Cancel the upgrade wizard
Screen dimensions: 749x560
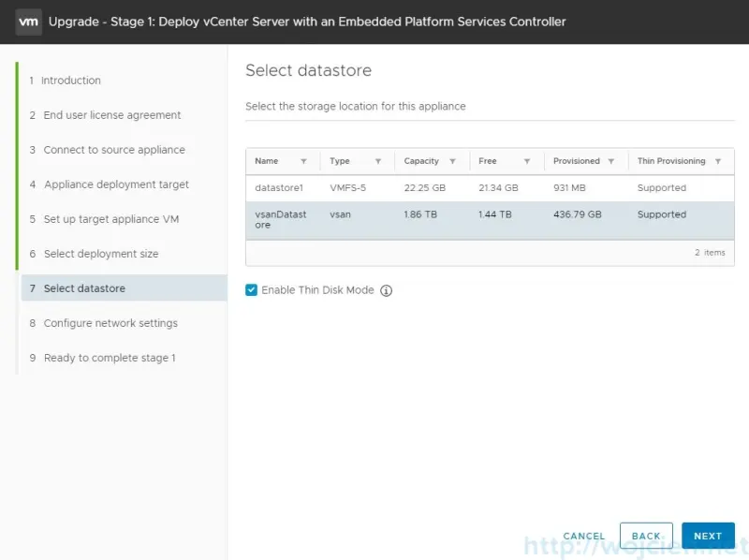[x=584, y=536]
